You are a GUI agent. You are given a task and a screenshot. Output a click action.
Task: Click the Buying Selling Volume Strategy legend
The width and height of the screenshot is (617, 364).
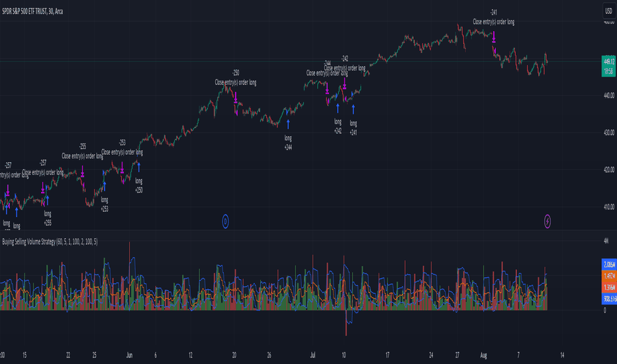click(x=50, y=242)
